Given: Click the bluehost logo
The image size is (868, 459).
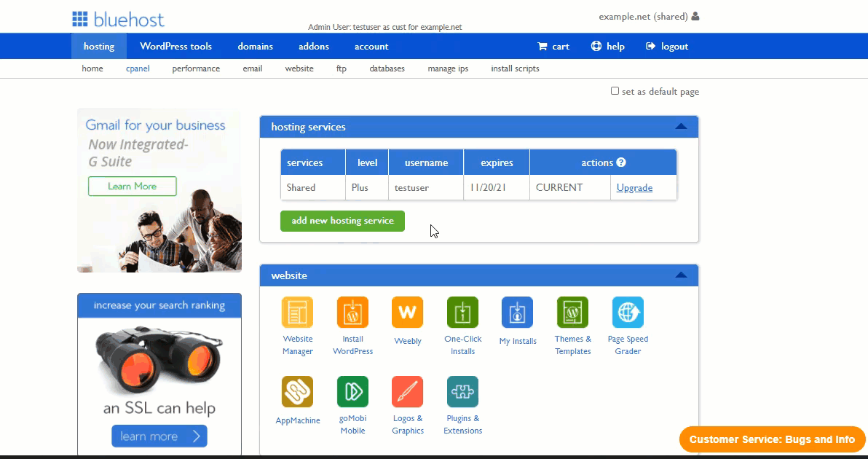Looking at the screenshot, I should coord(119,20).
